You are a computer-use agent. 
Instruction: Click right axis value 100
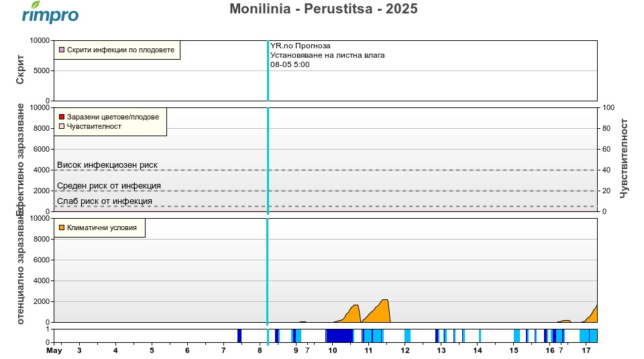point(608,107)
